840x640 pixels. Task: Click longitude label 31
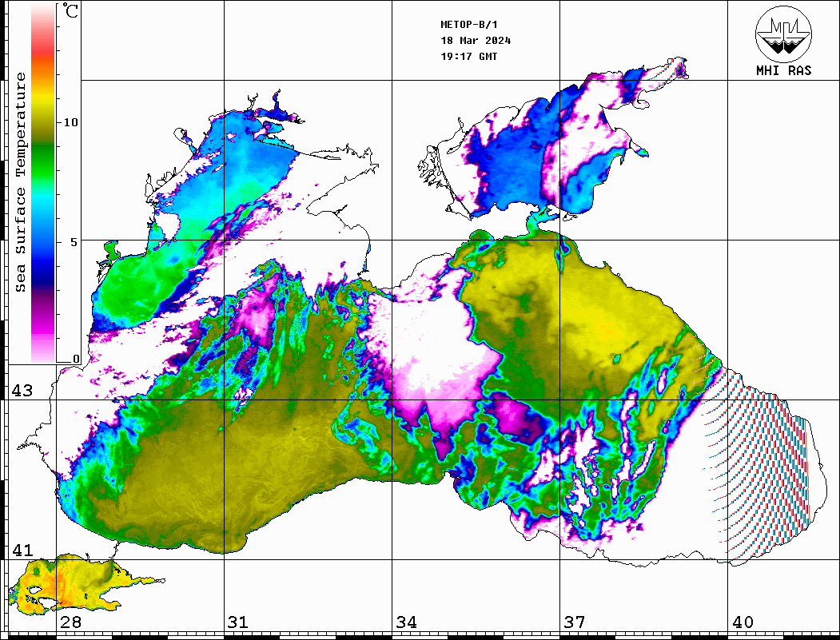(238, 622)
